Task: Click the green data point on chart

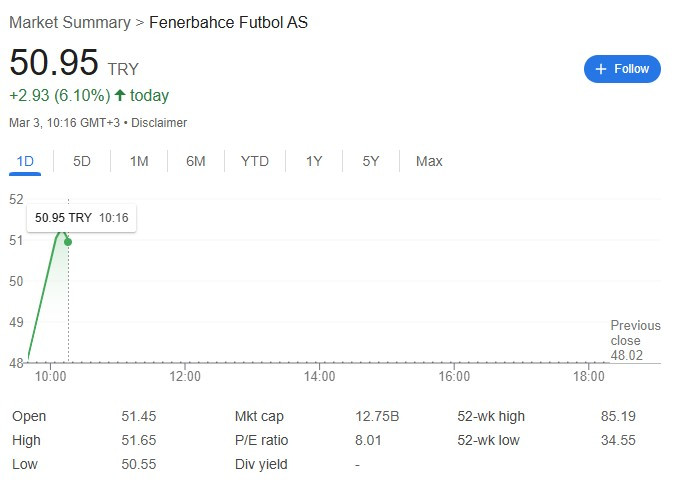Action: tap(68, 242)
